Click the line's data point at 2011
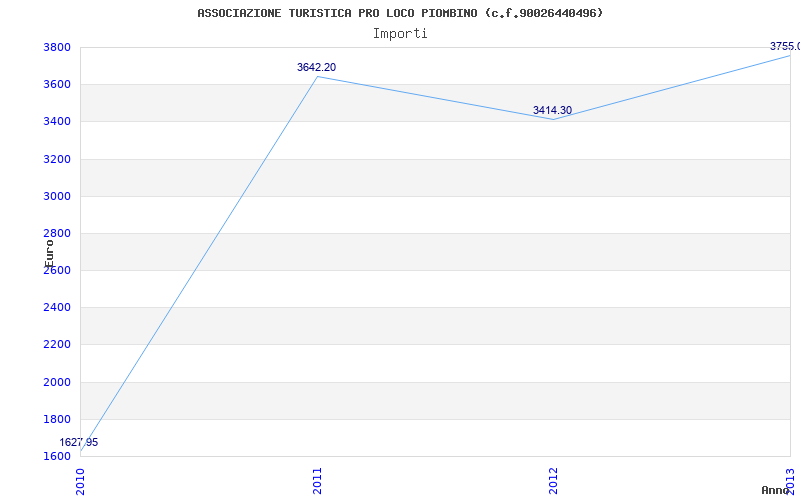Screen dimensions: 800x500 (317, 77)
